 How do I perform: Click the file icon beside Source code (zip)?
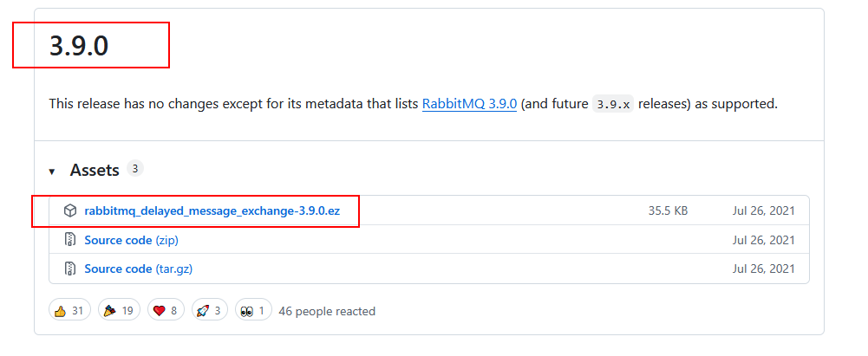[x=70, y=240]
